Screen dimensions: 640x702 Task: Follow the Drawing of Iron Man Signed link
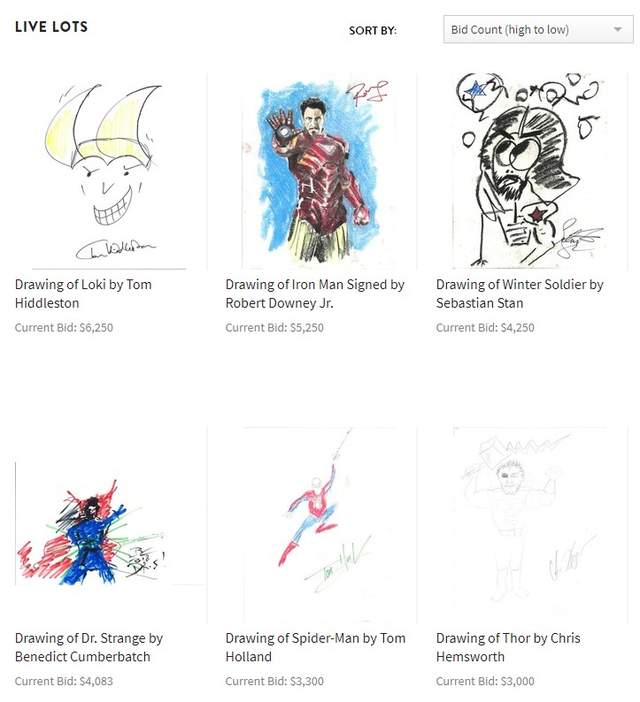(x=315, y=294)
